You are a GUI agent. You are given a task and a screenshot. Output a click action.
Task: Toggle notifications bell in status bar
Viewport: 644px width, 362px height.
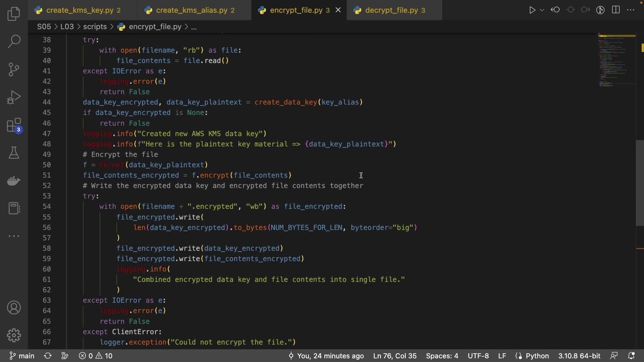point(631,356)
